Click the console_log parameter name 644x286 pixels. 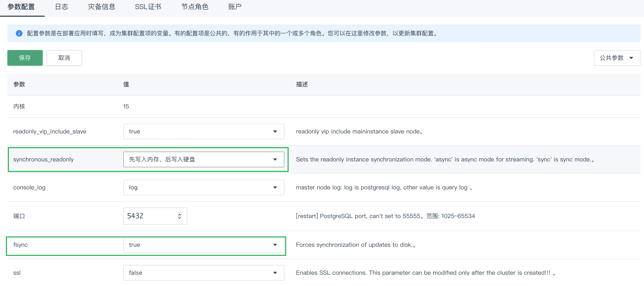pyautogui.click(x=29, y=187)
